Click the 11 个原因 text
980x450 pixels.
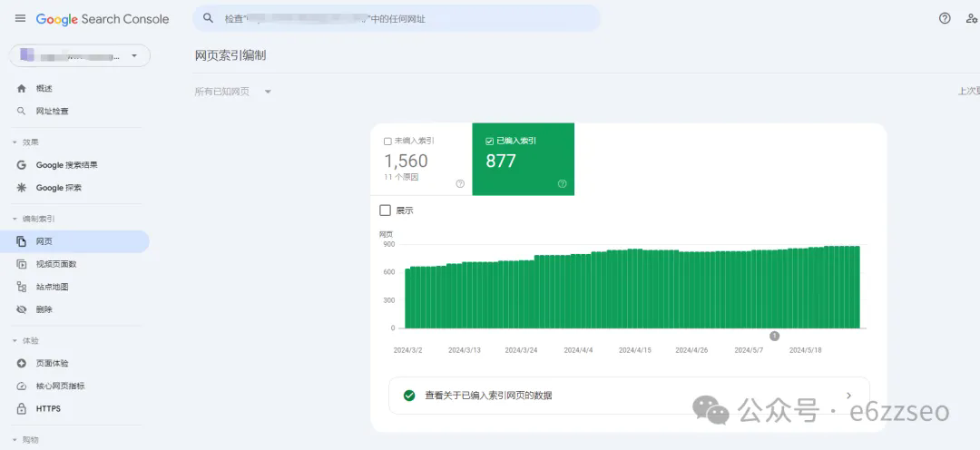click(x=401, y=178)
